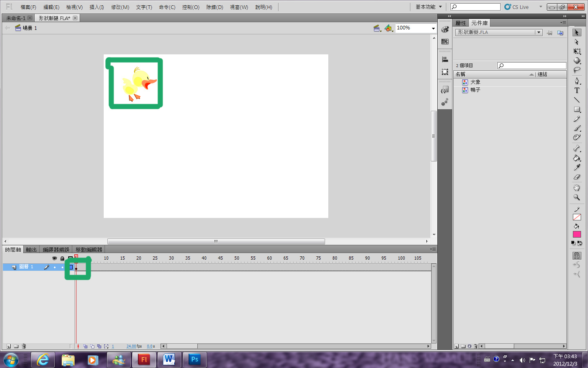
Task: Click the pink fill color swatch
Action: pyautogui.click(x=577, y=234)
